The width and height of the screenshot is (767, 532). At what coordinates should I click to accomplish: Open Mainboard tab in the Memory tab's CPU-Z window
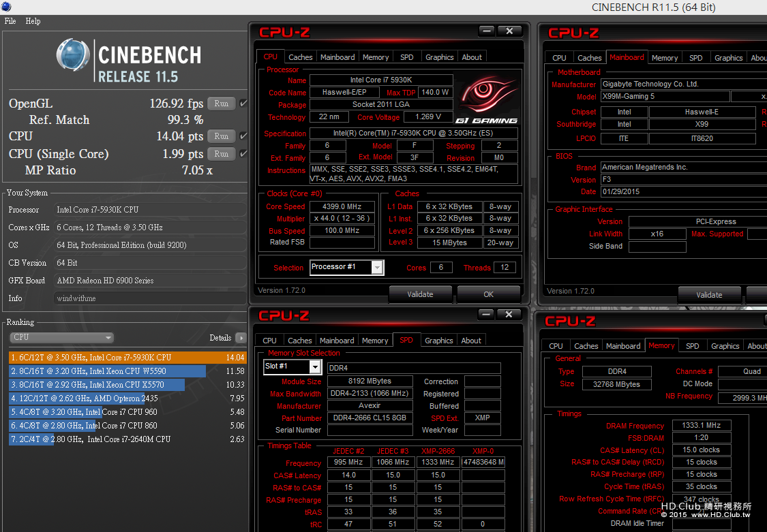point(623,346)
